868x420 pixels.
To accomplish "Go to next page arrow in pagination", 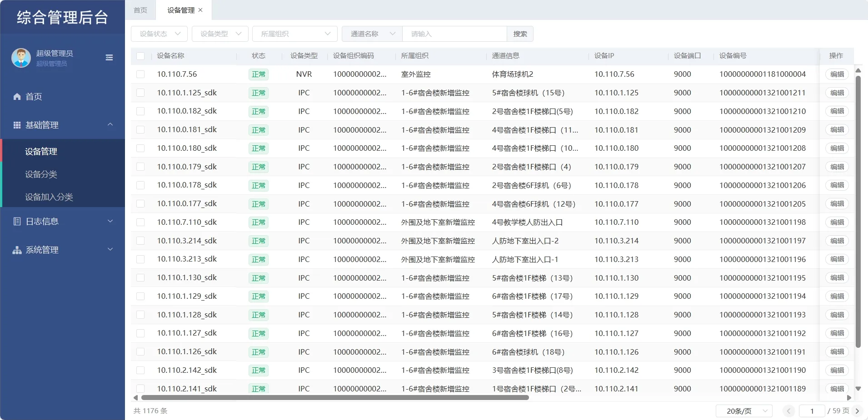I will click(x=857, y=411).
